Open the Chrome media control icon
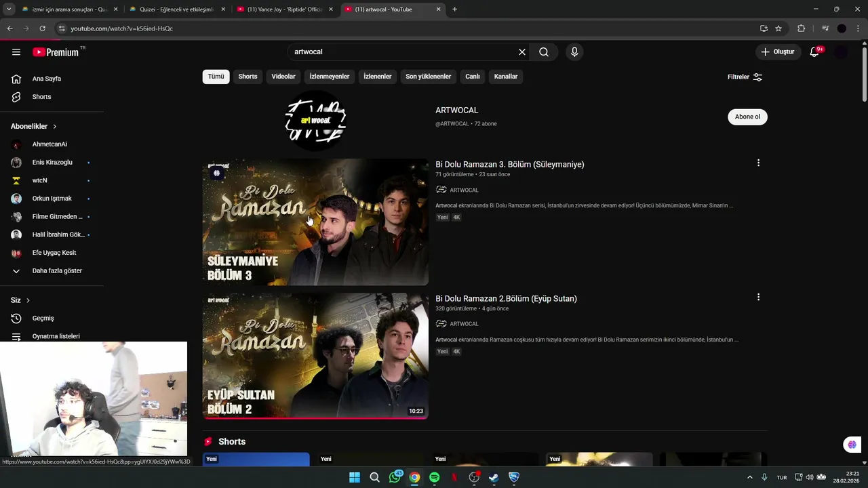Image resolution: width=868 pixels, height=488 pixels. tap(825, 28)
